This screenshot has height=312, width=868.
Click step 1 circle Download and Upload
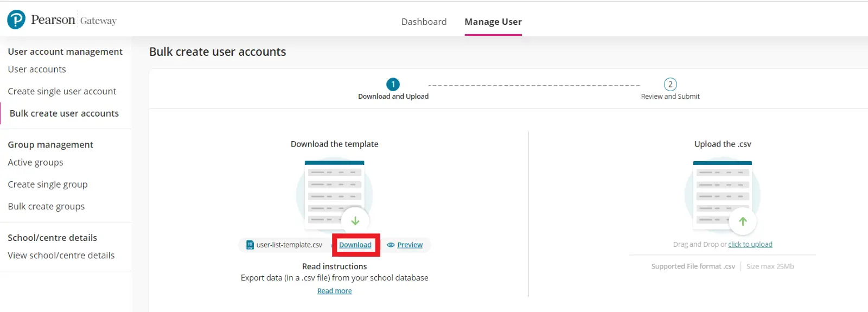(393, 85)
